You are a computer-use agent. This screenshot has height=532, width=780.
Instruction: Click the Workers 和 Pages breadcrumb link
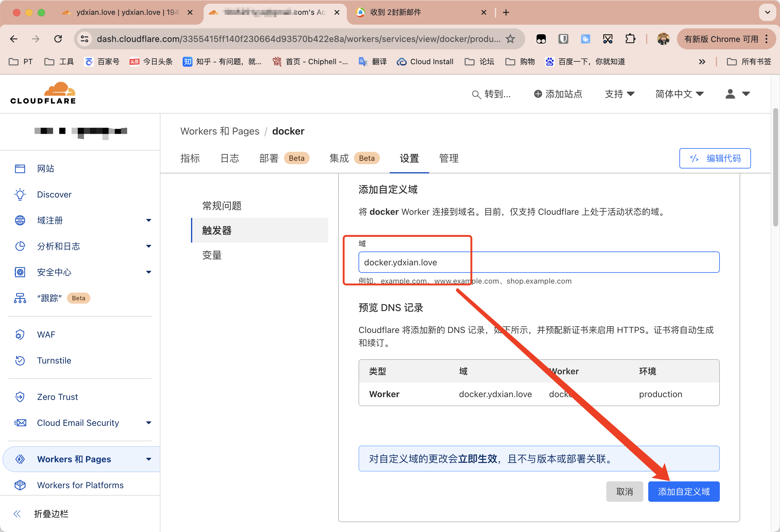(219, 131)
